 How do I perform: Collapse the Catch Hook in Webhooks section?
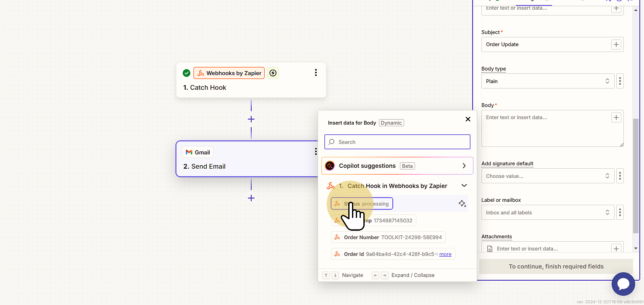tap(464, 185)
